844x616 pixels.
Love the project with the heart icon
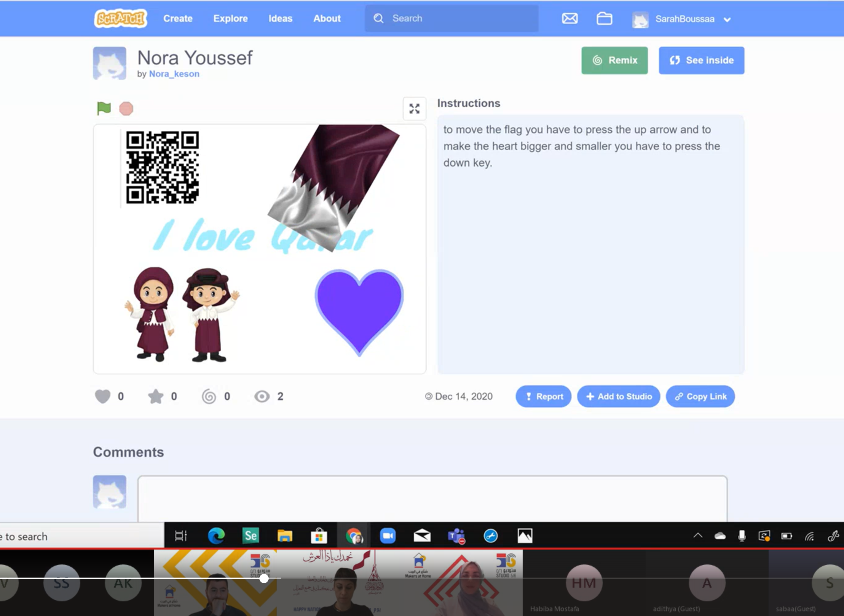coord(103,396)
